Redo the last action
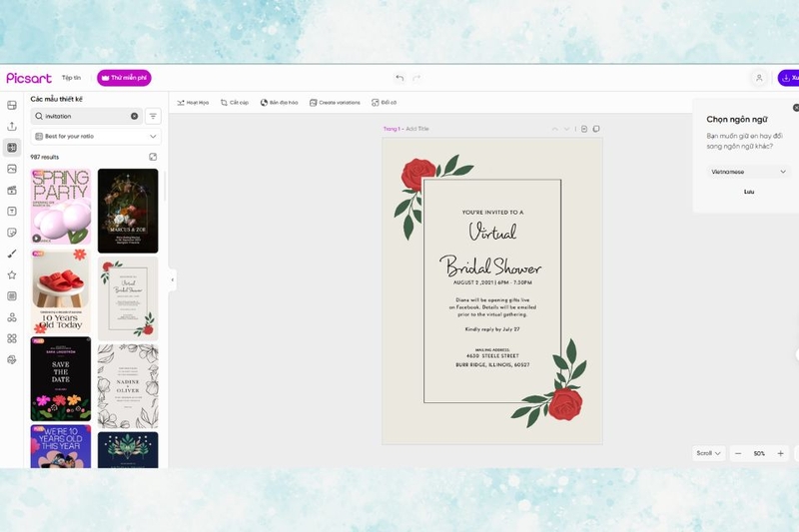799x532 pixels. [x=416, y=78]
